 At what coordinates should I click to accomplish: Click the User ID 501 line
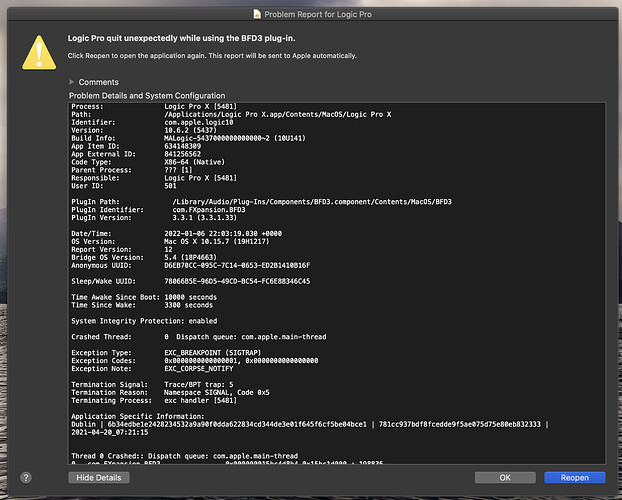point(124,186)
